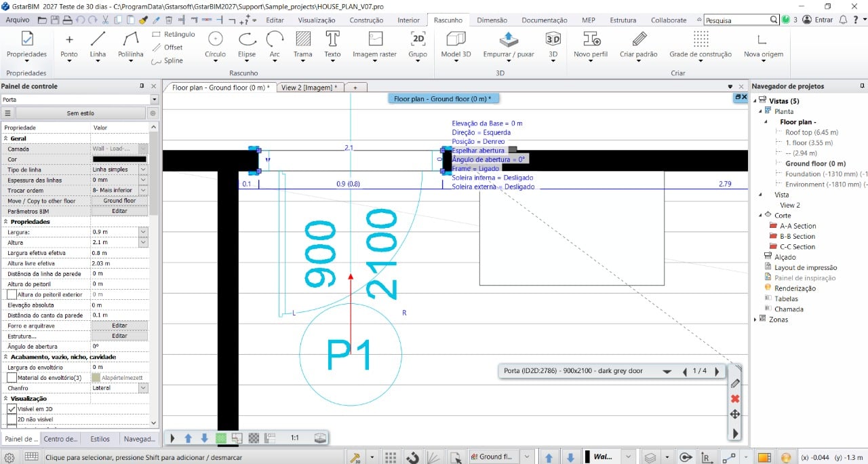Open the 2D Grupo tool
Viewport: 868px width, 464px height.
click(418, 46)
